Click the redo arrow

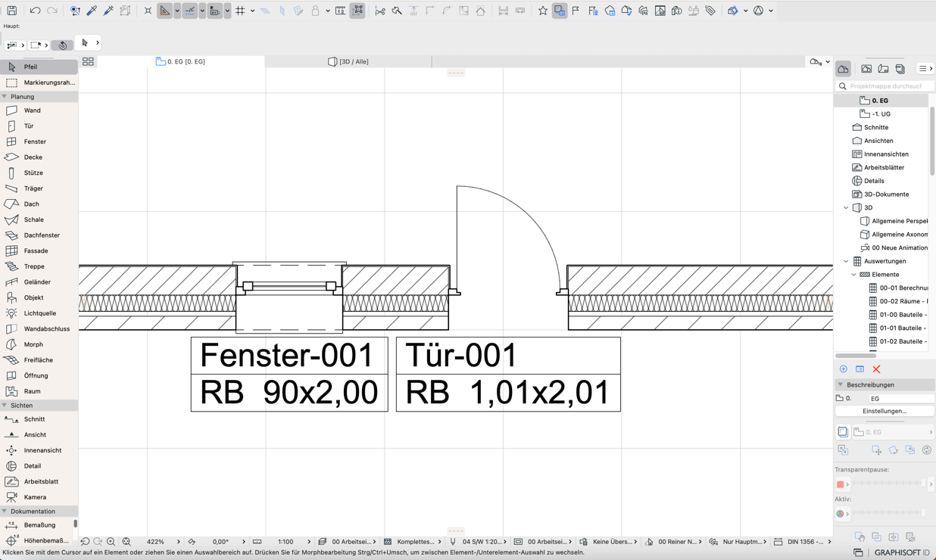(x=52, y=11)
